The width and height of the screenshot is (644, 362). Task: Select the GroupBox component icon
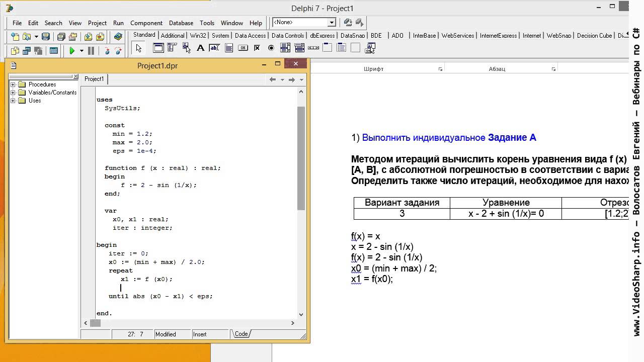tap(328, 48)
